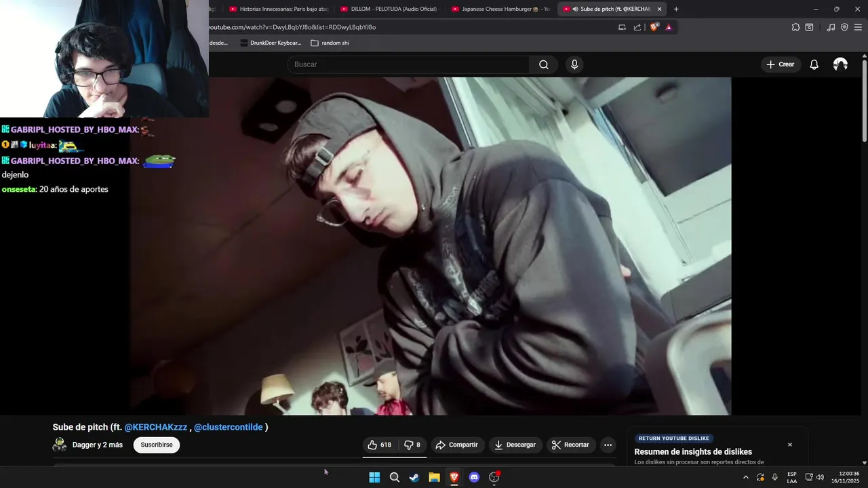The height and width of the screenshot is (488, 868).
Task: Open more actions three-dots button
Action: click(x=608, y=445)
